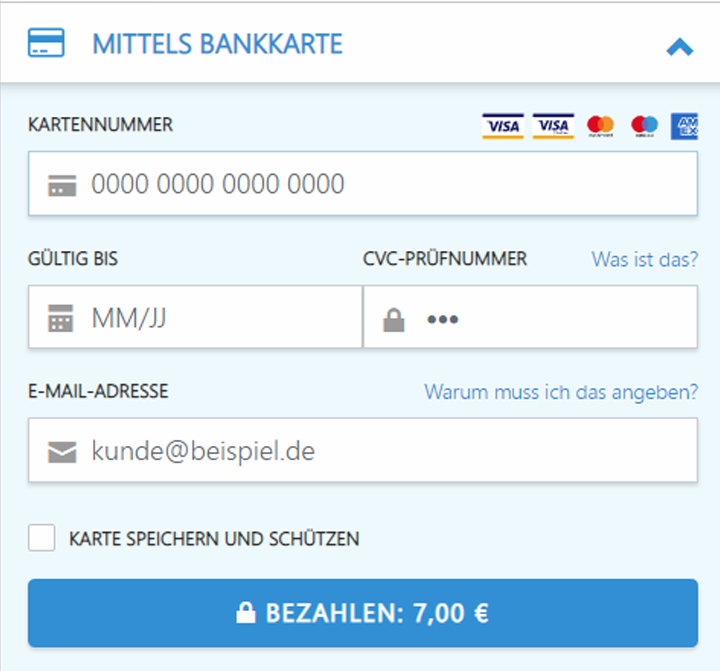Open the "Was ist das?" link
Image resolution: width=720 pixels, height=671 pixels.
pos(644,259)
